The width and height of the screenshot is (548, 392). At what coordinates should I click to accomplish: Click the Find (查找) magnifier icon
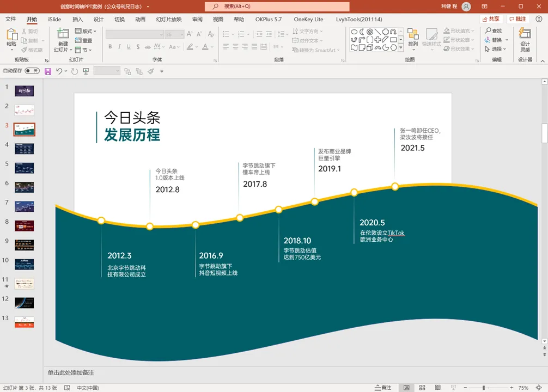[x=488, y=30]
